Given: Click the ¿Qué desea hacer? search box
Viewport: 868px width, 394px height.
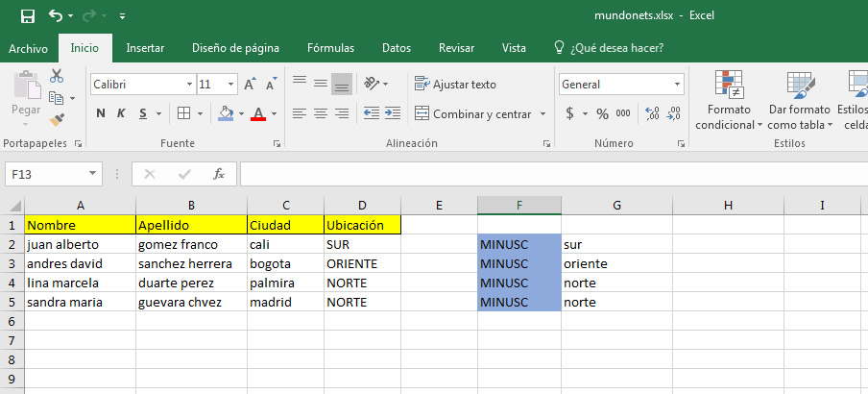Looking at the screenshot, I should (x=609, y=48).
